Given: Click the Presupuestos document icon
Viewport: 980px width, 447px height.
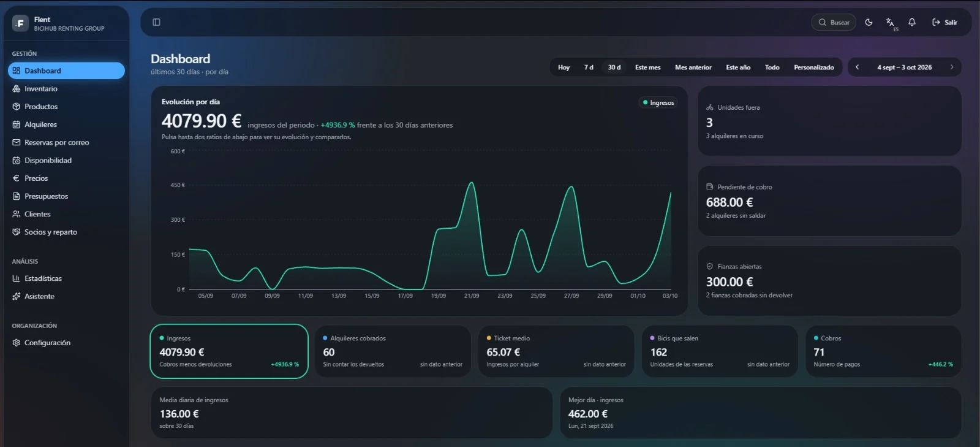Looking at the screenshot, I should 17,196.
